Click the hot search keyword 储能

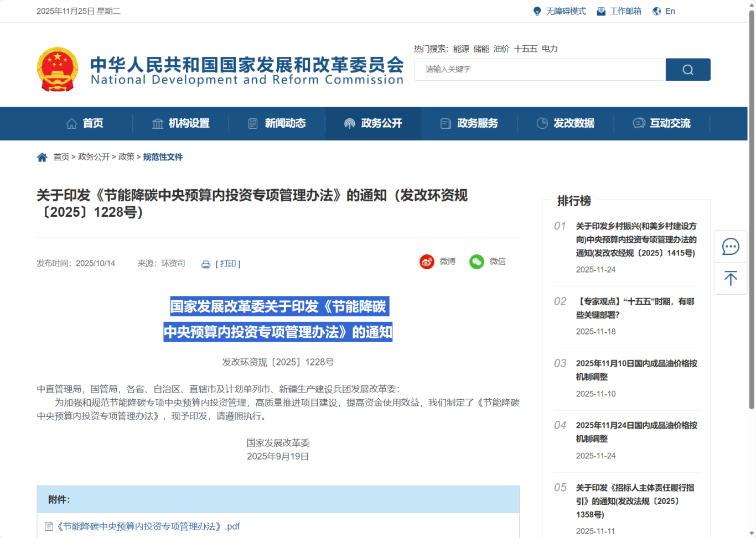481,49
